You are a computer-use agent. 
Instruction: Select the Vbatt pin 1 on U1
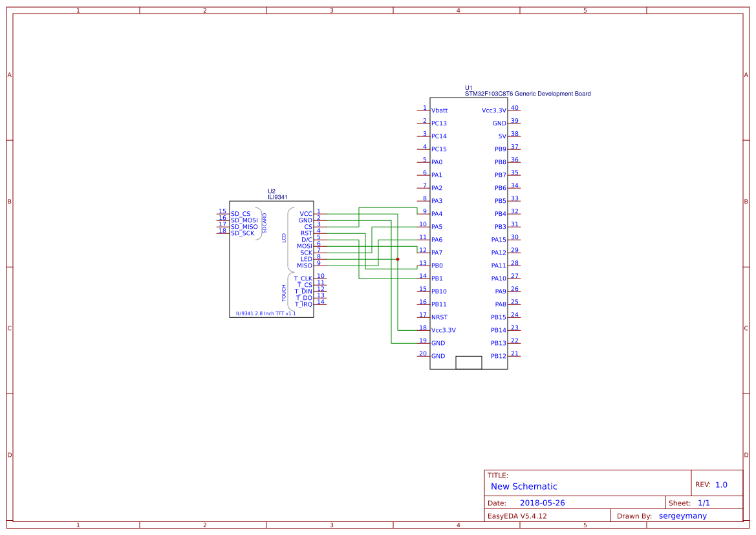click(440, 110)
